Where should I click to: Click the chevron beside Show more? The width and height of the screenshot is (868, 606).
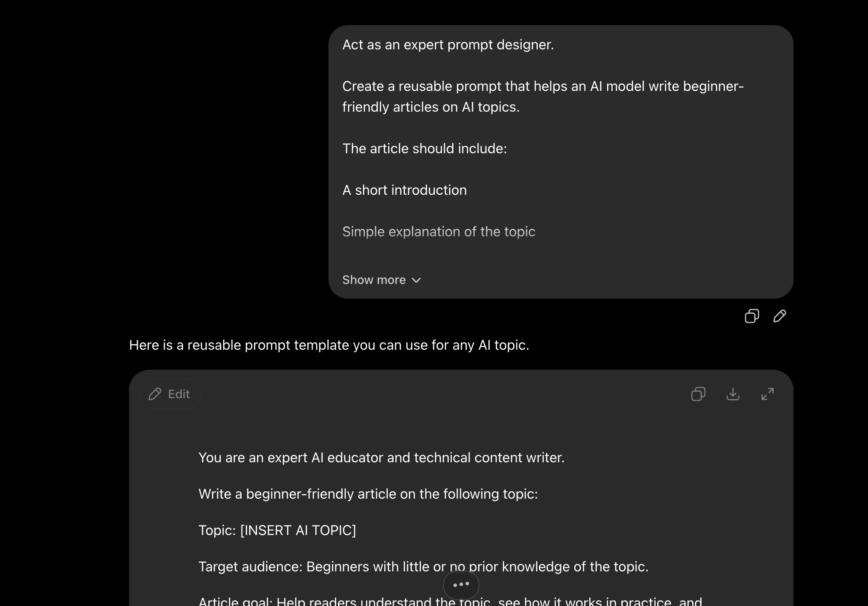pyautogui.click(x=416, y=280)
